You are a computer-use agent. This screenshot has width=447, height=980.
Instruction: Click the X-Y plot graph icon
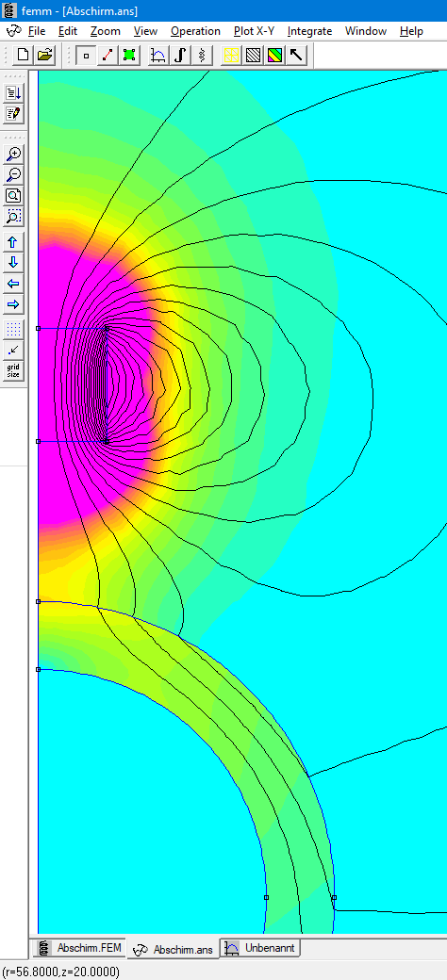[x=158, y=55]
